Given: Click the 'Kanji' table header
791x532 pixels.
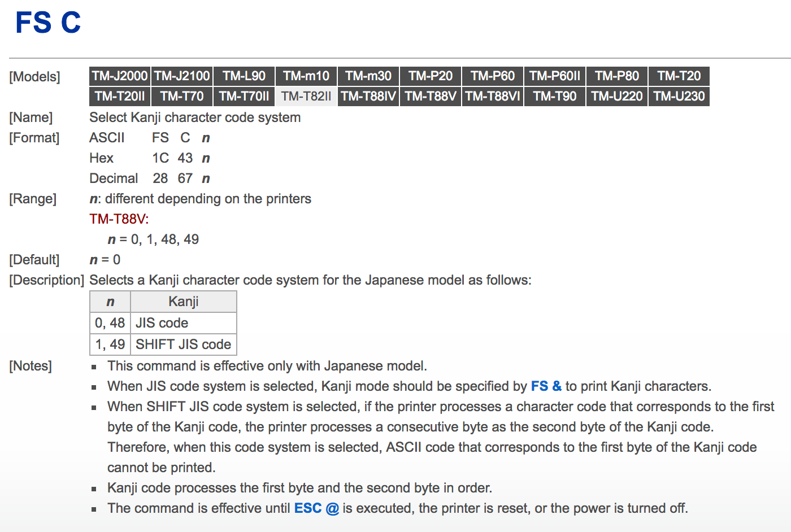Looking at the screenshot, I should [184, 302].
